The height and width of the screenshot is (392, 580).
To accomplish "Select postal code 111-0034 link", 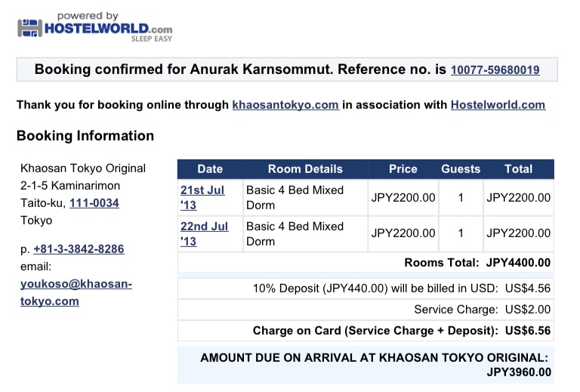I will 94,203.
